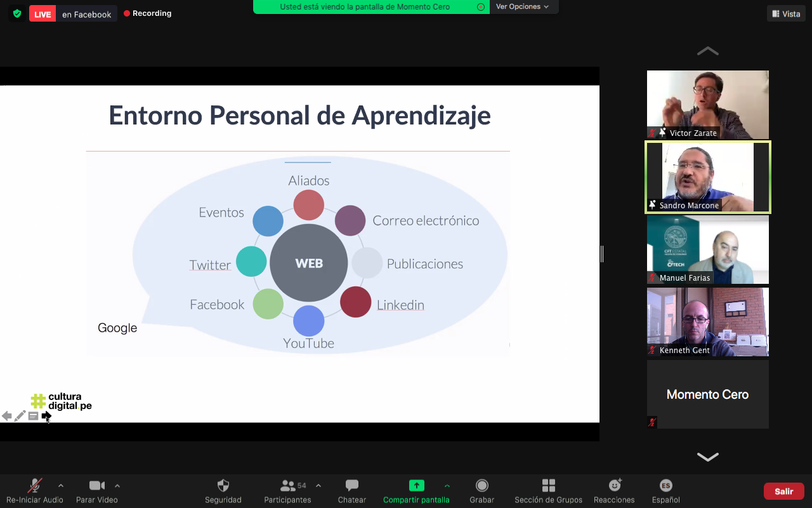Open the Chatear chat window

(352, 486)
